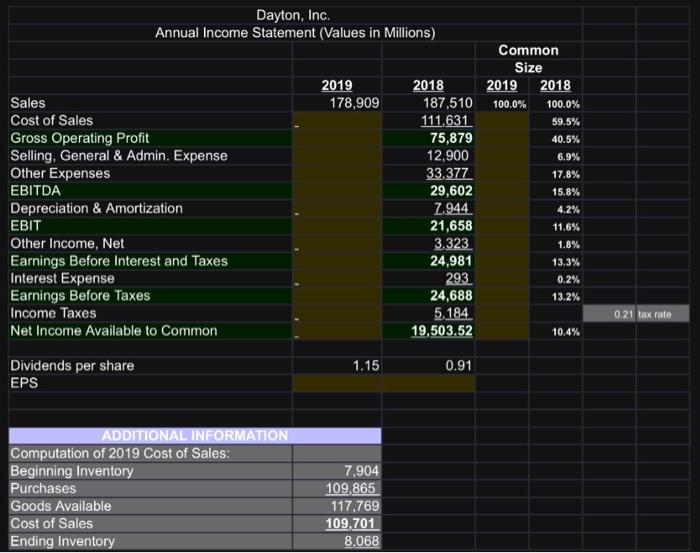This screenshot has width=700, height=553.
Task: Select the 117,769 goods available value
Action: 355,506
